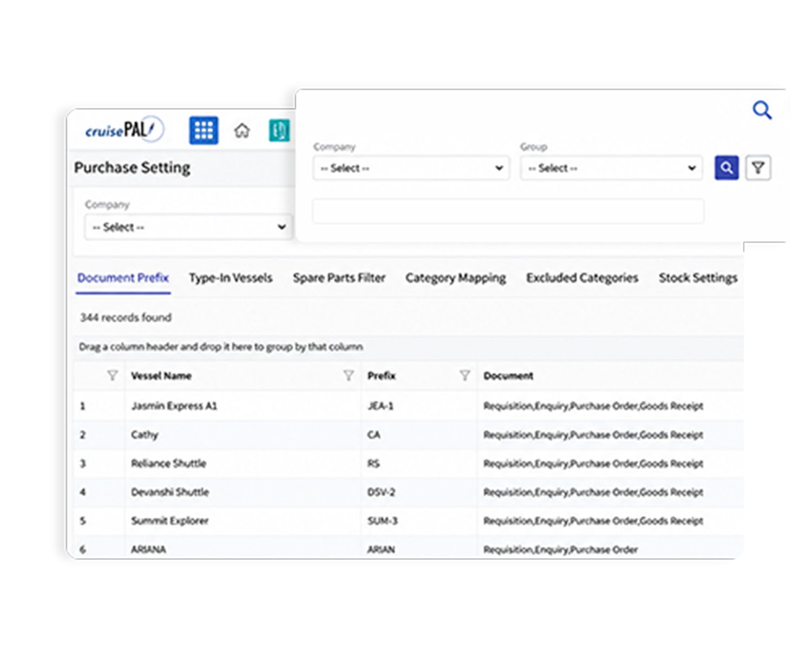Viewport: 812px width, 650px height.
Task: Select the ARIANA vessel name
Action: click(x=148, y=549)
